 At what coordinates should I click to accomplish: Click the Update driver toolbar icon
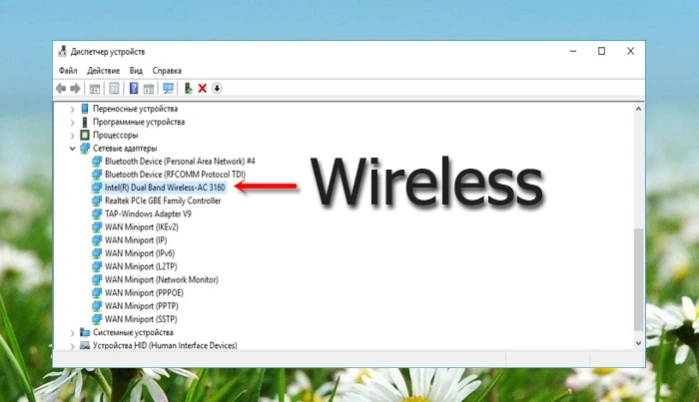coord(188,88)
